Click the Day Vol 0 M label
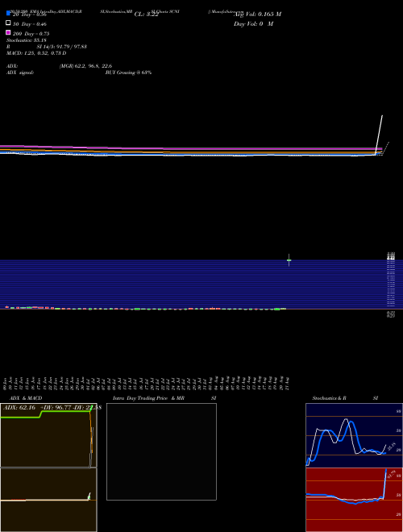 [x=253, y=23]
